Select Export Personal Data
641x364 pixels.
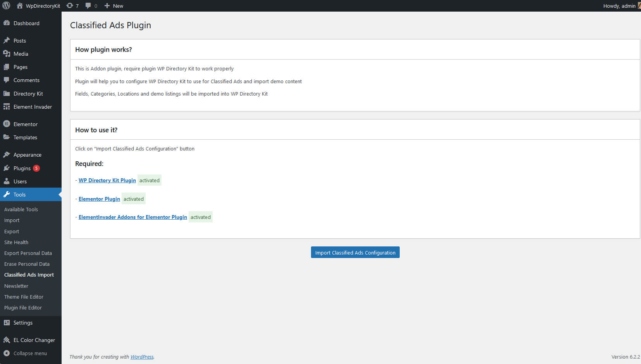click(28, 253)
